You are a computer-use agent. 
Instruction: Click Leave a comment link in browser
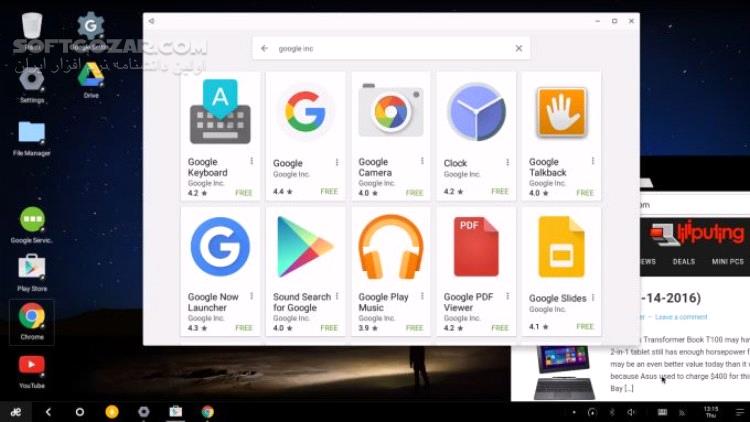[681, 317]
